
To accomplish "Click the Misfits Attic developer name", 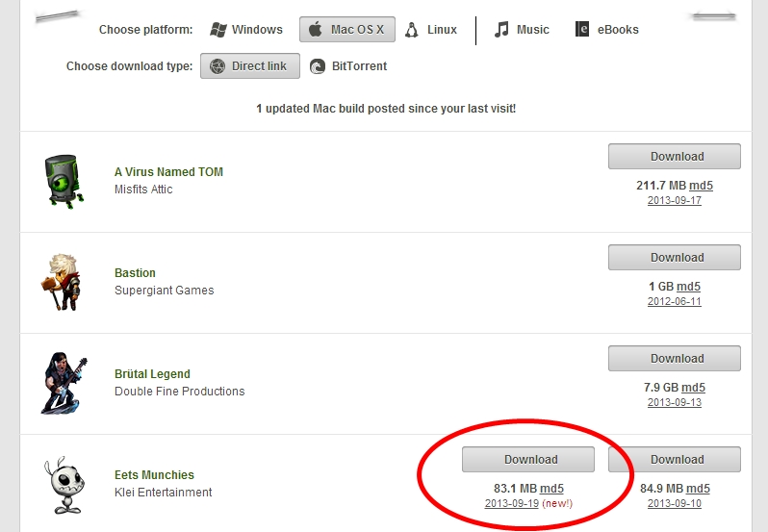I will [x=143, y=190].
